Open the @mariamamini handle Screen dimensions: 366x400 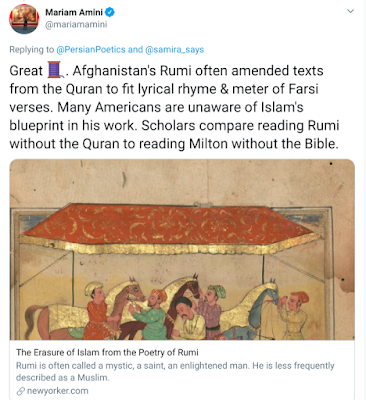click(76, 25)
